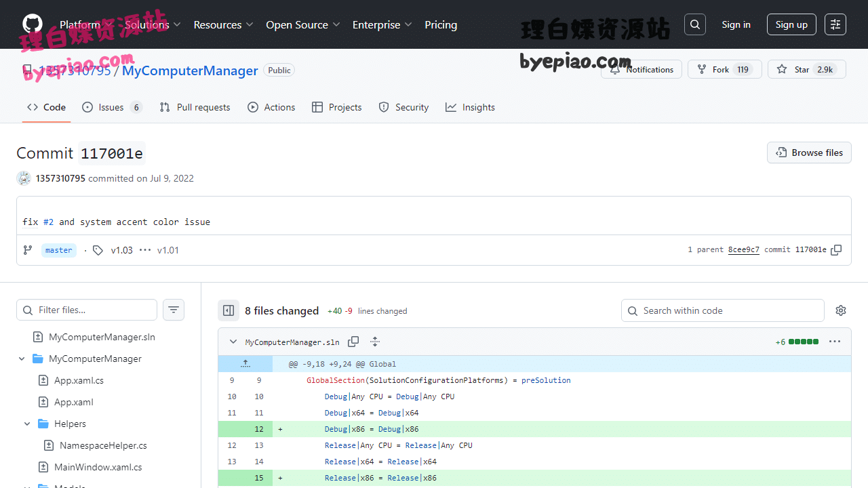Open the file filter options button

point(174,310)
